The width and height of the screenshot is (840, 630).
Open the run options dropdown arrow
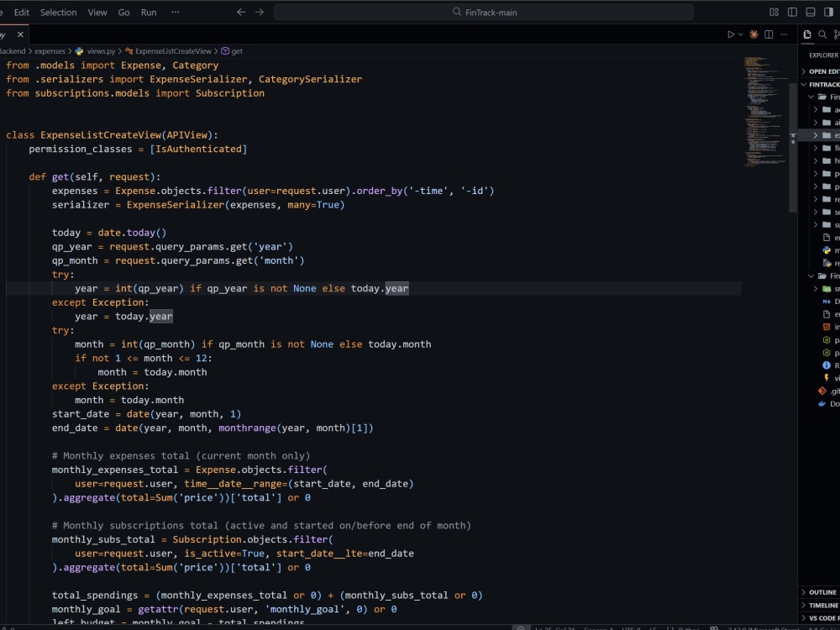(740, 34)
